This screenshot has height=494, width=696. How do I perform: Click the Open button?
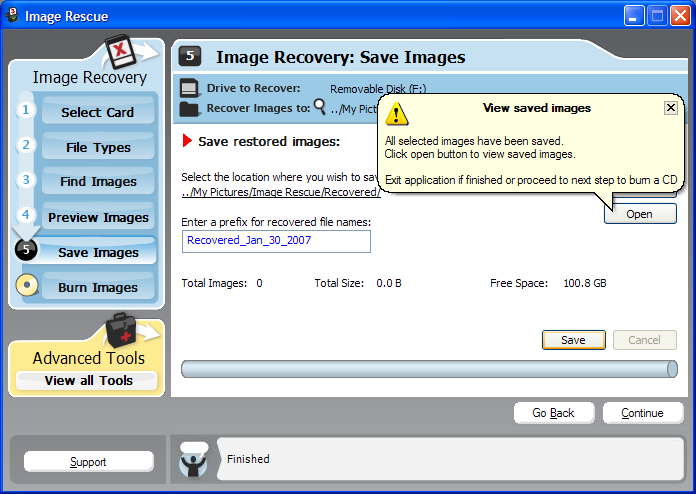click(x=640, y=214)
